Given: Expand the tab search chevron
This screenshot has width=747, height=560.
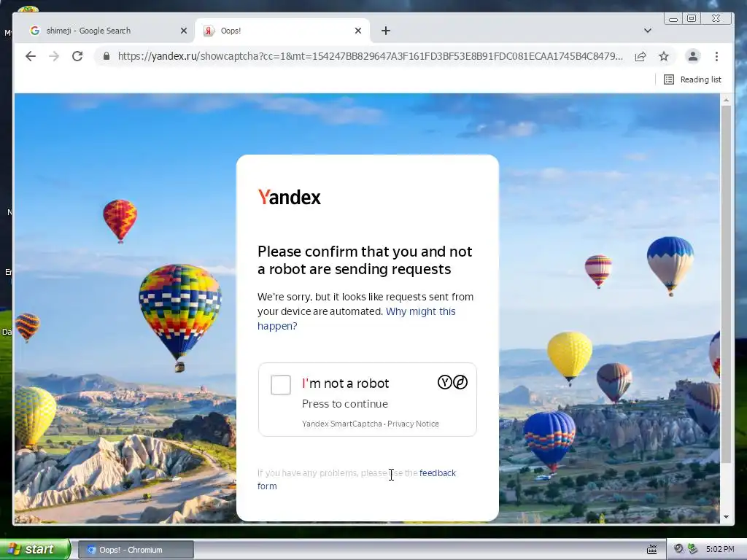Looking at the screenshot, I should [x=648, y=31].
